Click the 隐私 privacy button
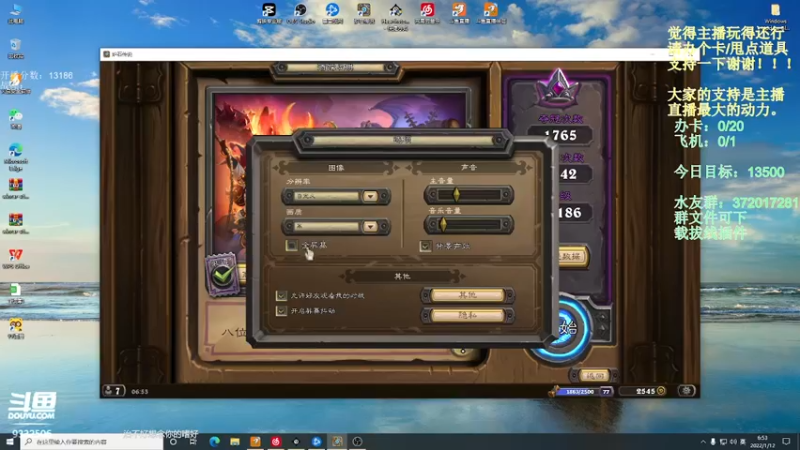This screenshot has width=800, height=450. click(468, 315)
